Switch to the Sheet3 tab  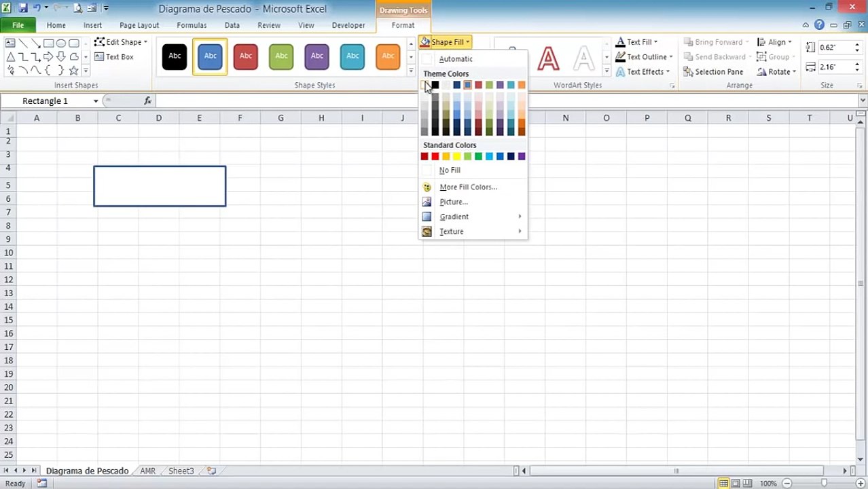tap(181, 471)
